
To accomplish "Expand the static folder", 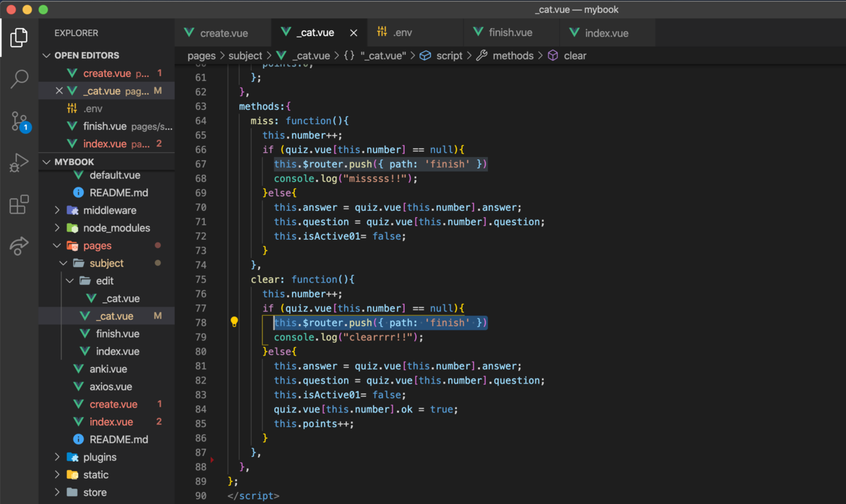I will [x=58, y=474].
